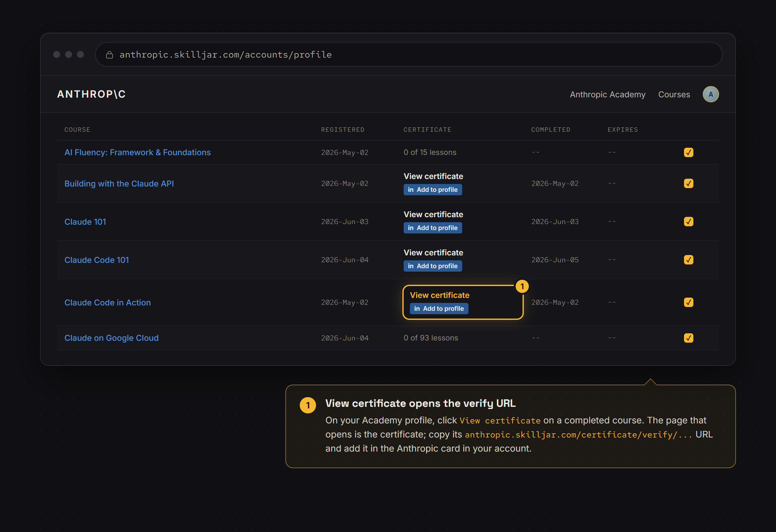The width and height of the screenshot is (776, 532).
Task: Click the COMPLETED column header
Action: 551,130
